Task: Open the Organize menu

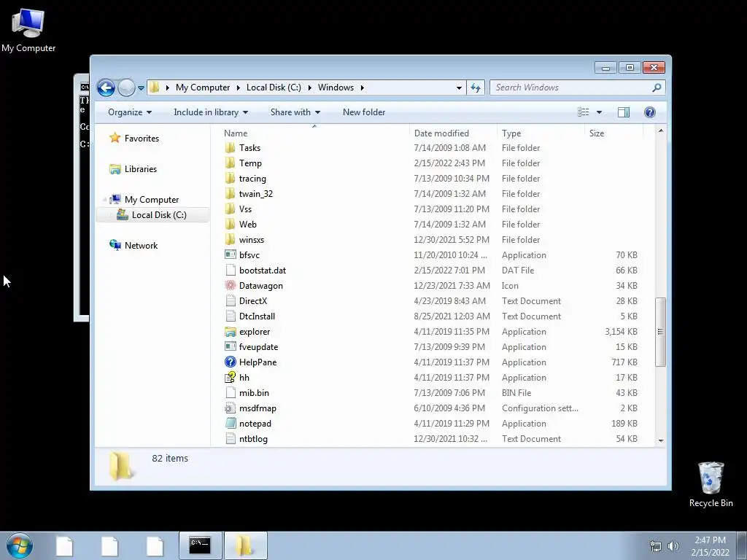Action: tap(130, 112)
